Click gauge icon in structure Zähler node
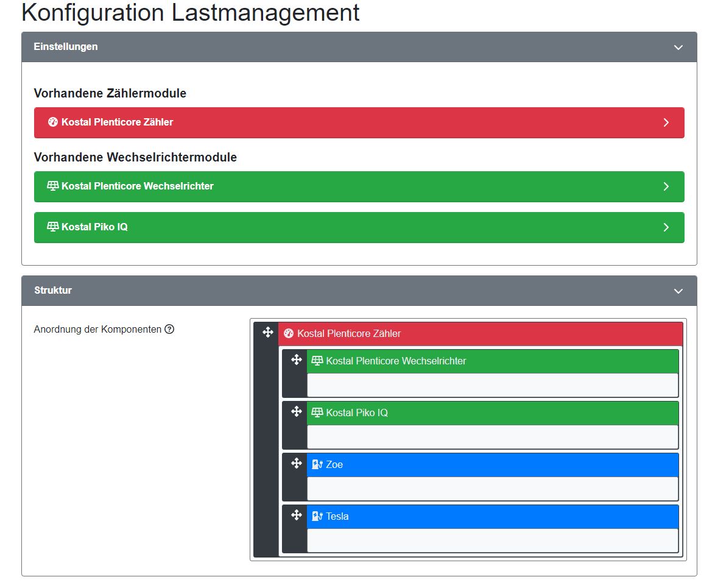Screen dimensions: 715x588 (x=289, y=333)
